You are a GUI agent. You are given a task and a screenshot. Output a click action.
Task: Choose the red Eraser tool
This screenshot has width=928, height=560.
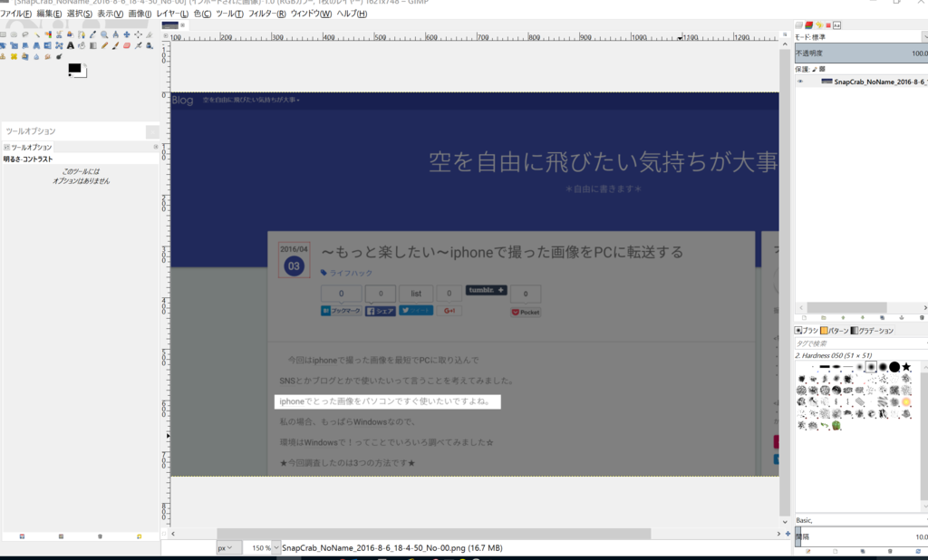coord(127,45)
